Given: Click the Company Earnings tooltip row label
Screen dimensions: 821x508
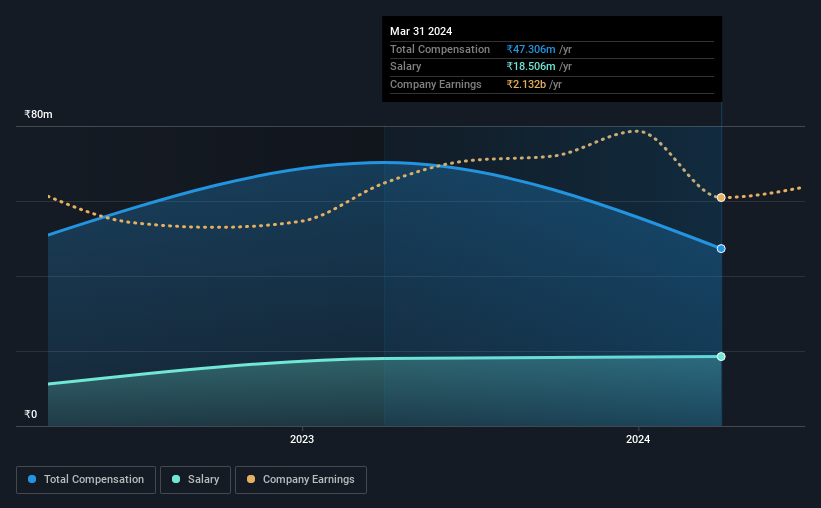Looking at the screenshot, I should [x=436, y=84].
